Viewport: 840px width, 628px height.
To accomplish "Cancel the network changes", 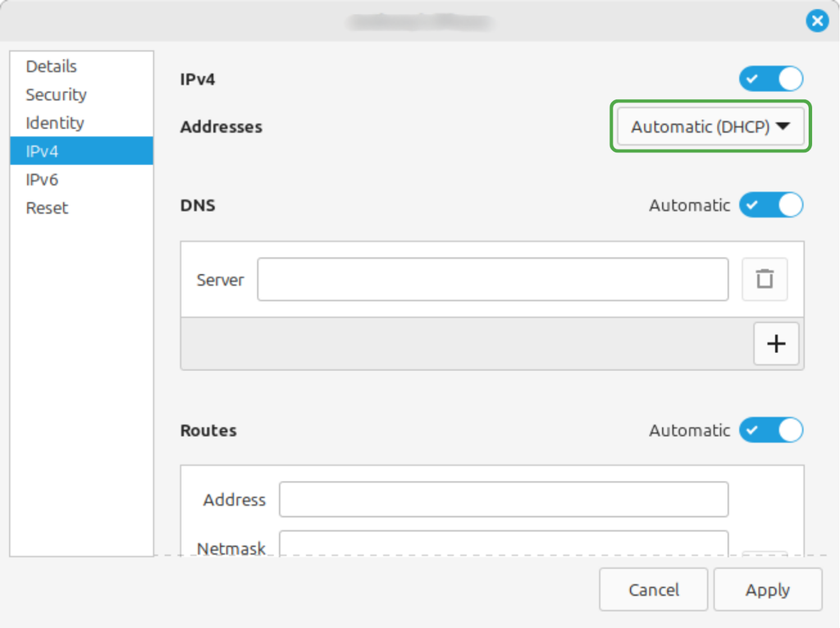I will pos(654,589).
